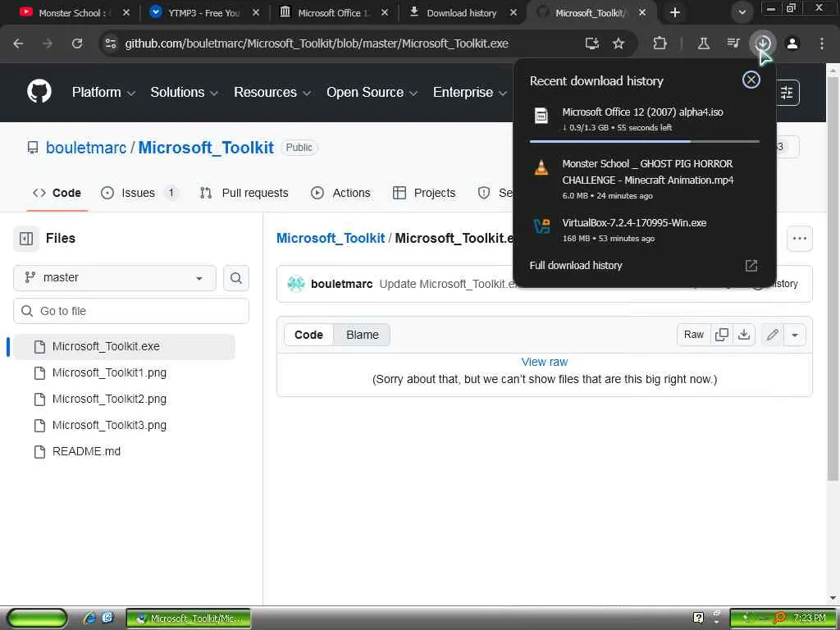Viewport: 840px width, 630px height.
Task: View site information icon in address bar
Action: 111,43
